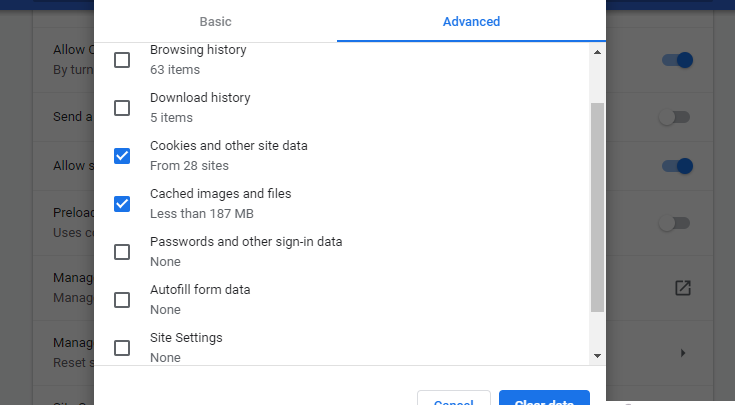Check the Site Settings checkbox
Image resolution: width=735 pixels, height=405 pixels.
[x=122, y=348]
